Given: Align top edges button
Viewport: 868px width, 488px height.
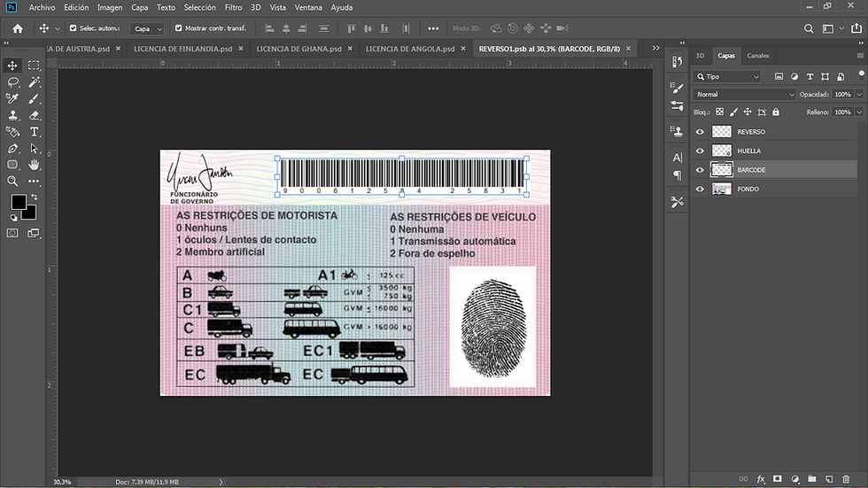Looking at the screenshot, I should click(x=351, y=28).
